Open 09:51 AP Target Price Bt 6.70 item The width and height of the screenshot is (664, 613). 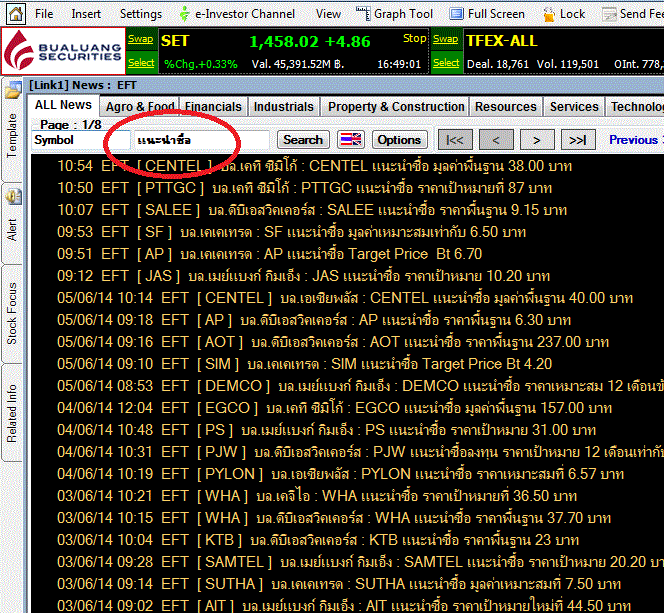(x=269, y=254)
